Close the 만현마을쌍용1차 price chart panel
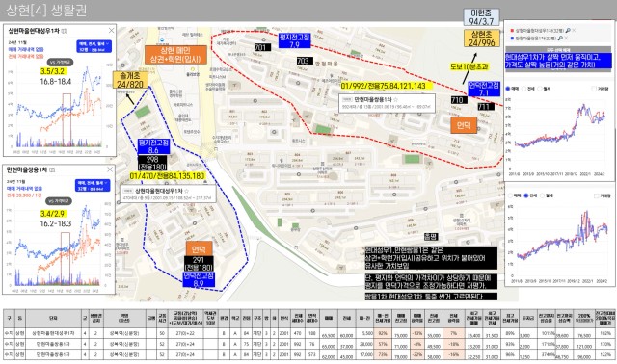This screenshot has height=364, width=617. tap(110, 169)
